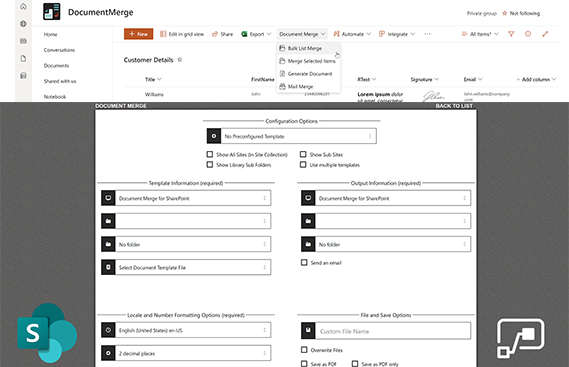Check Send an email option
This screenshot has height=367, width=569.
pos(304,262)
